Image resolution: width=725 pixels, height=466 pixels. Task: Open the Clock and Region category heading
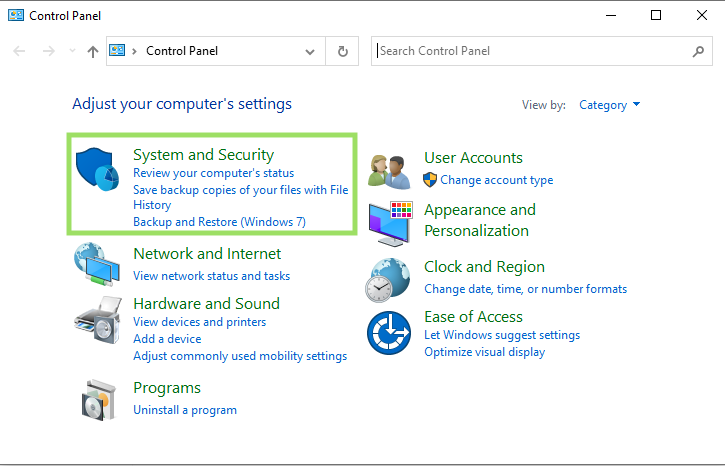(x=485, y=267)
